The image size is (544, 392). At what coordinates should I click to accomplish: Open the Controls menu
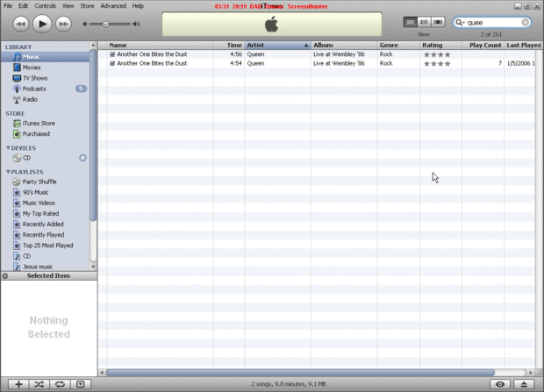[45, 6]
